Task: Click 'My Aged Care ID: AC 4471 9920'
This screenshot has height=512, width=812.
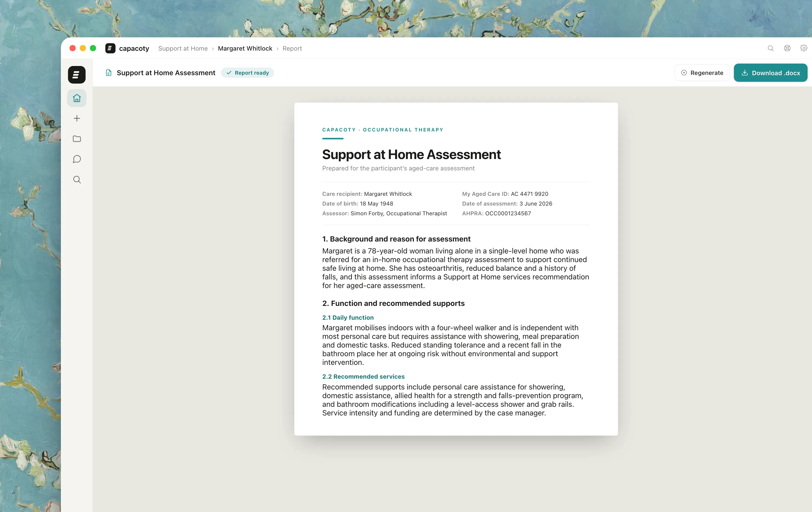Action: click(505, 194)
